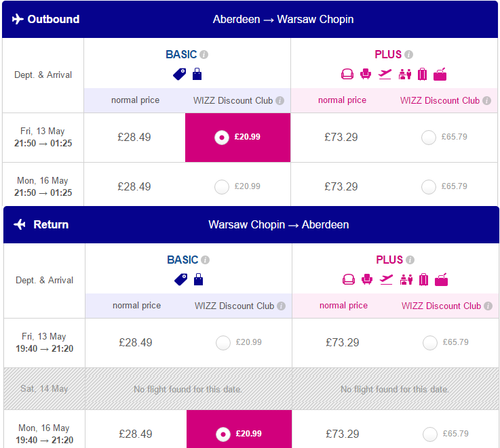This screenshot has height=448, width=500.
Task: Select Mon 16 May return PLUS £65.79 fare
Action: point(430,434)
